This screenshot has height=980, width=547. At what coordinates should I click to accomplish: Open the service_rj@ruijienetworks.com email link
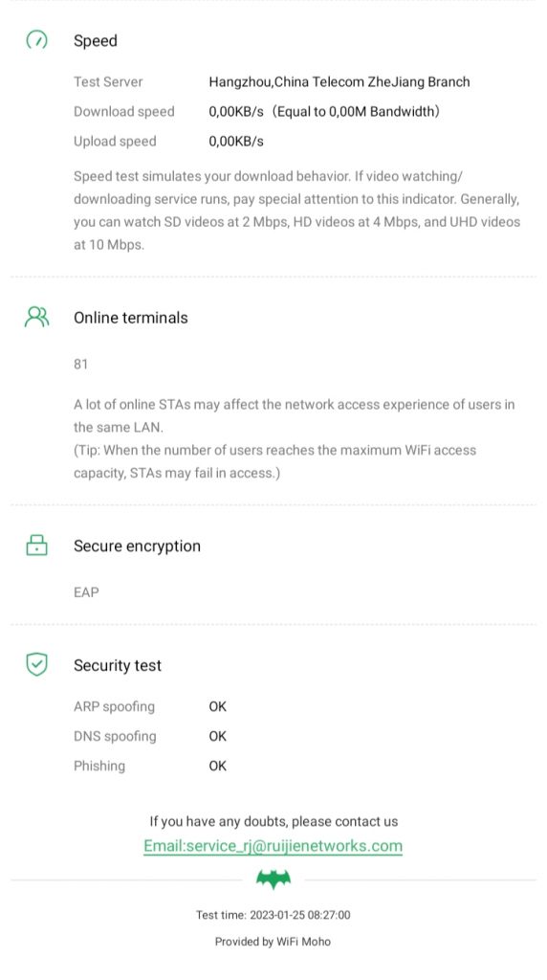[273, 846]
